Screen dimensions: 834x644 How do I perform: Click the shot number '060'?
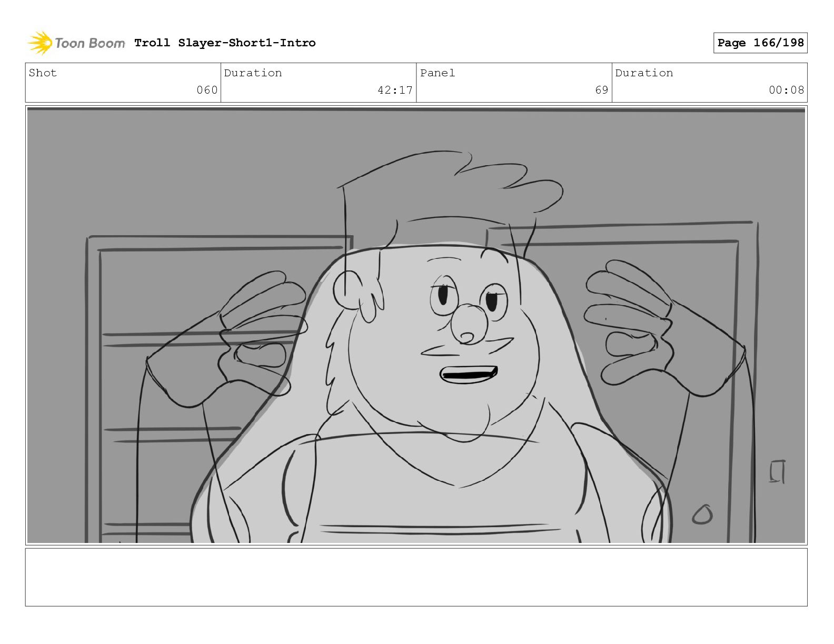(x=207, y=90)
